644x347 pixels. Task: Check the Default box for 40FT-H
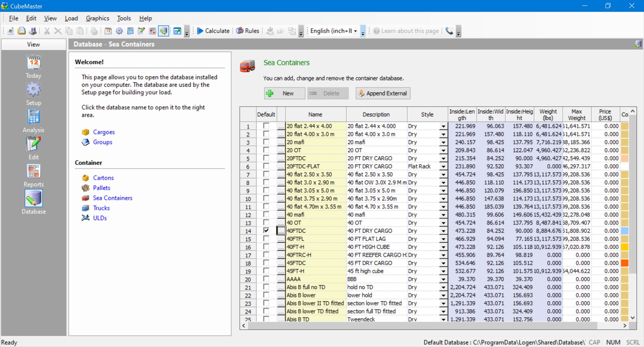click(266, 247)
